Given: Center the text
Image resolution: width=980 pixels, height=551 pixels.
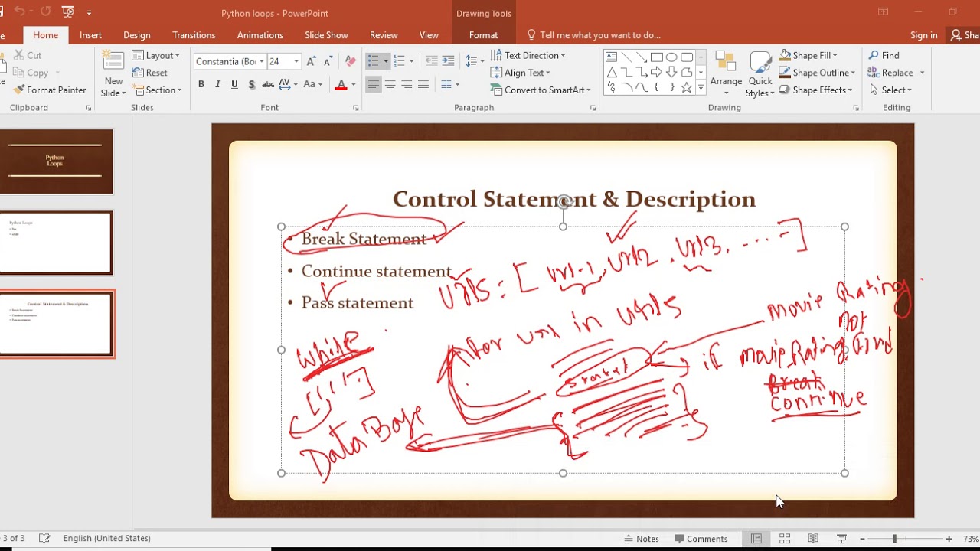Looking at the screenshot, I should (x=390, y=84).
